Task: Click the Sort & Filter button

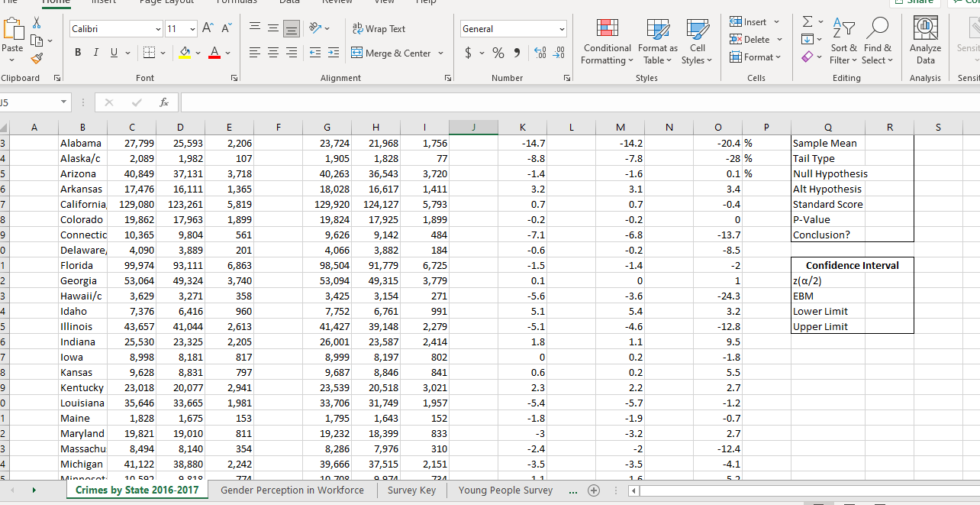Action: click(x=843, y=44)
